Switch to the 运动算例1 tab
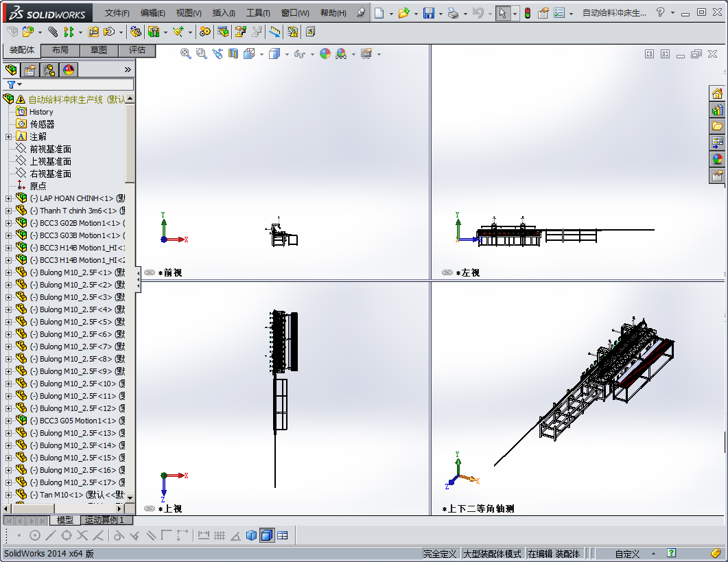Screen dimensions: 728x562 pos(107,520)
